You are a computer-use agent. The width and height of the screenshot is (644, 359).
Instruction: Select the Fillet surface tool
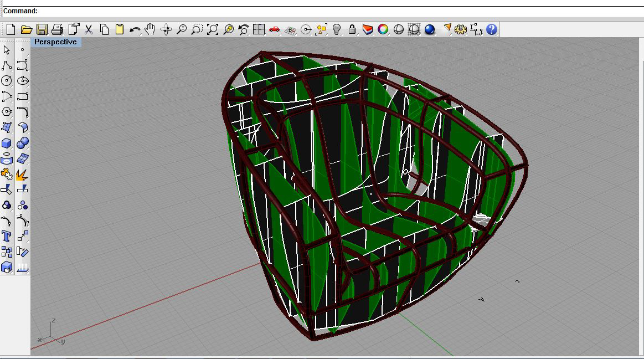[x=22, y=127]
